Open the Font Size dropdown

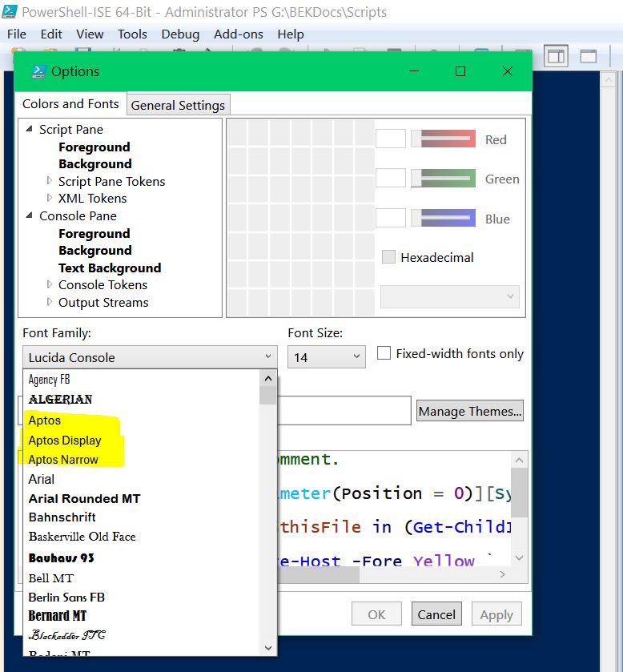(x=356, y=357)
